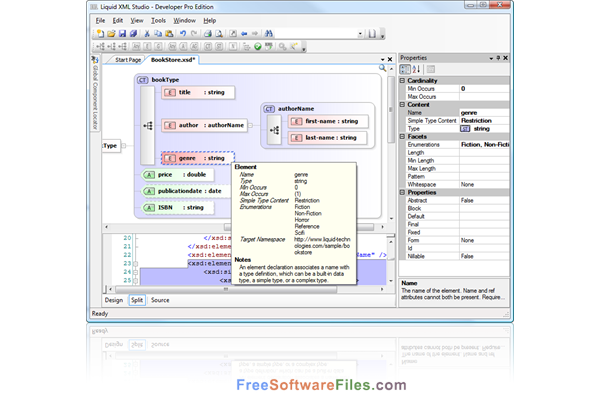The image size is (600, 400).
Task: Click the Save All toolbar icon
Action: point(133,34)
